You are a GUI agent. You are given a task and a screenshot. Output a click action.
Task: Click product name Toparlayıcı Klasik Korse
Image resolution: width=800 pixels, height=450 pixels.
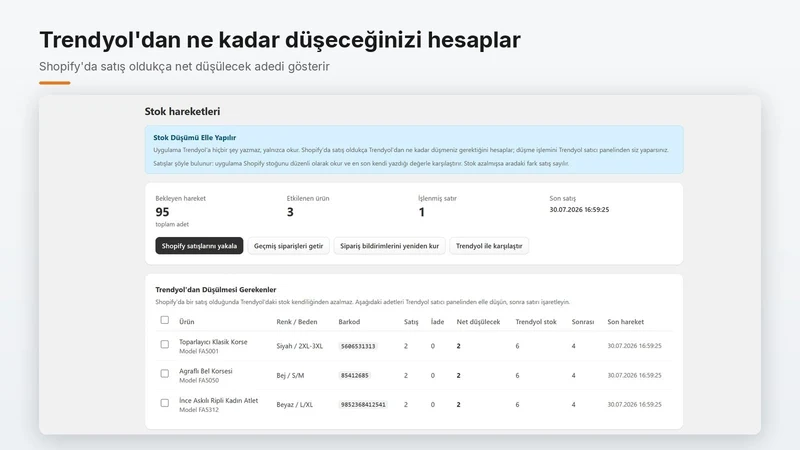pos(213,342)
